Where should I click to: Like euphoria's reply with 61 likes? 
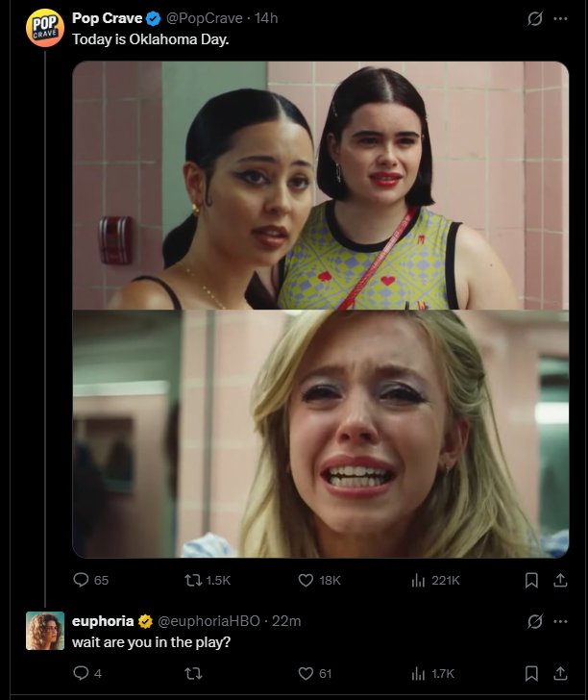click(314, 673)
